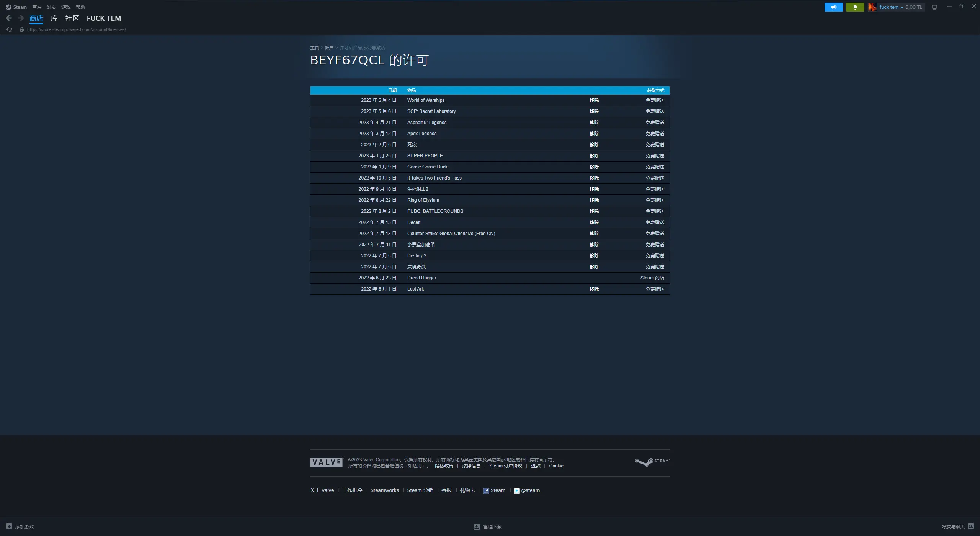The image size is (980, 536).
Task: Click the 5,00 TL wallet balance
Action: click(914, 7)
